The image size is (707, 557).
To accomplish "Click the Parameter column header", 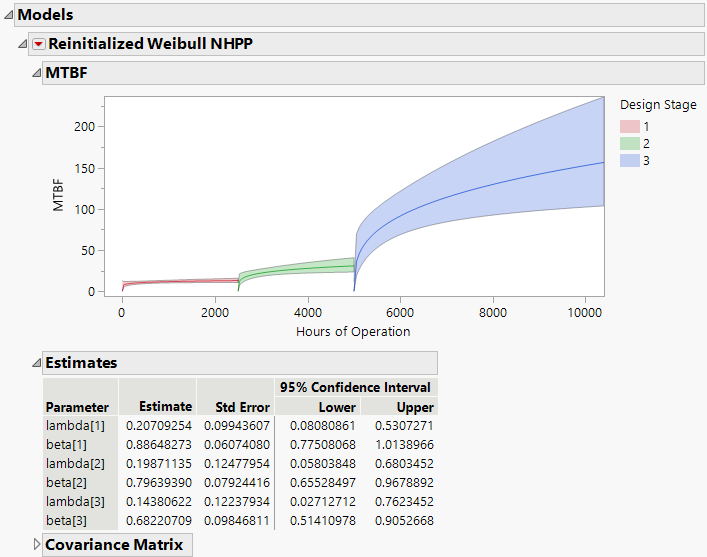I will (x=77, y=407).
